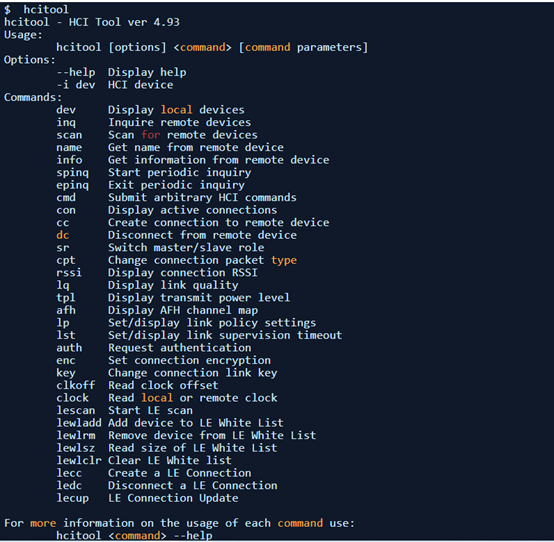Select the '--help Display help' option line
Viewport: 554px width, 542px height.
tap(121, 72)
